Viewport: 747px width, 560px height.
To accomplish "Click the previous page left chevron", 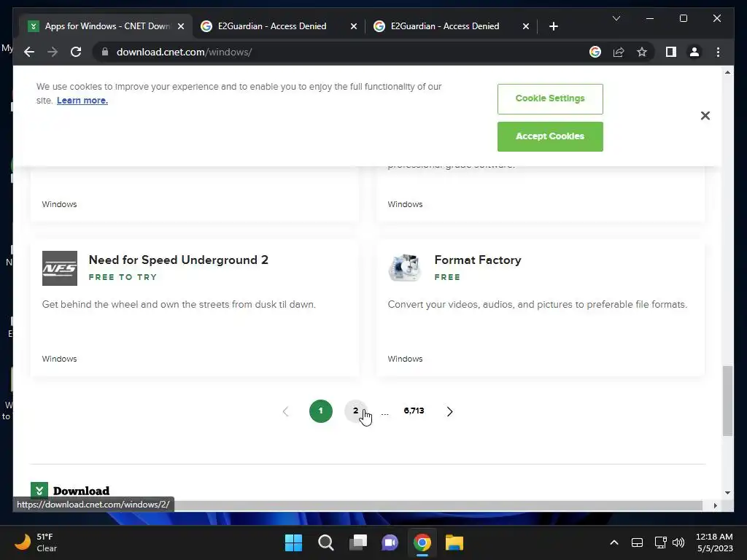I will 285,411.
